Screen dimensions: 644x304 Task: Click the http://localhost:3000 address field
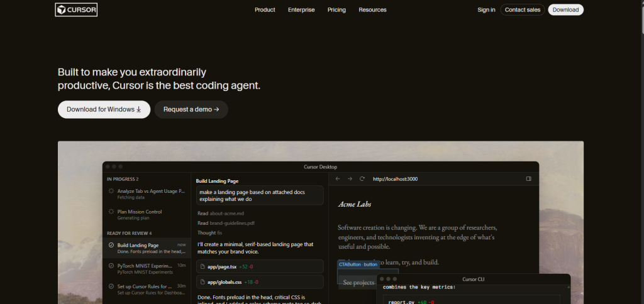point(395,179)
